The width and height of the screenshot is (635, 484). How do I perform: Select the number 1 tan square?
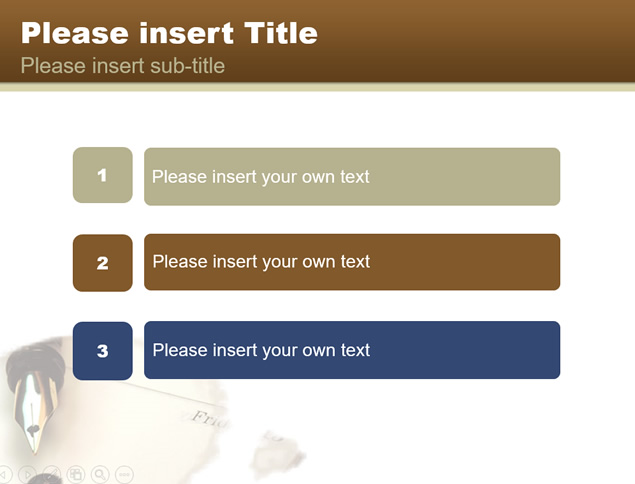102,175
